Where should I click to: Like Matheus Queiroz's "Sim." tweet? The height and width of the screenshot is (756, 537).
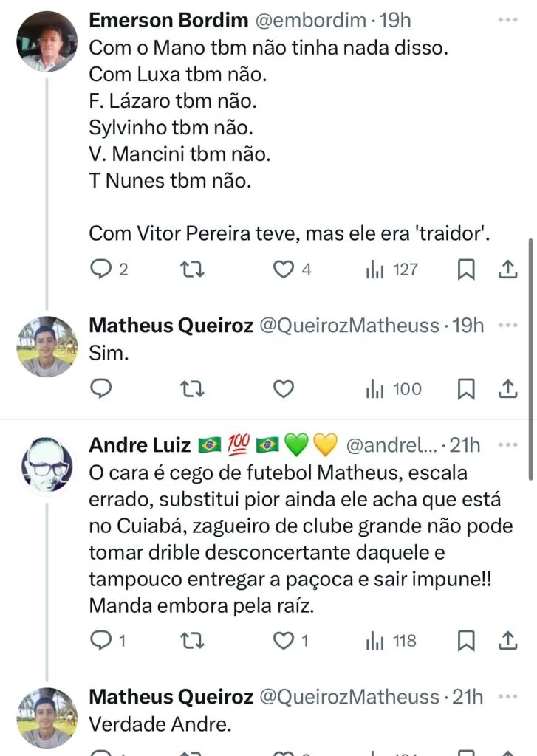pos(284,389)
